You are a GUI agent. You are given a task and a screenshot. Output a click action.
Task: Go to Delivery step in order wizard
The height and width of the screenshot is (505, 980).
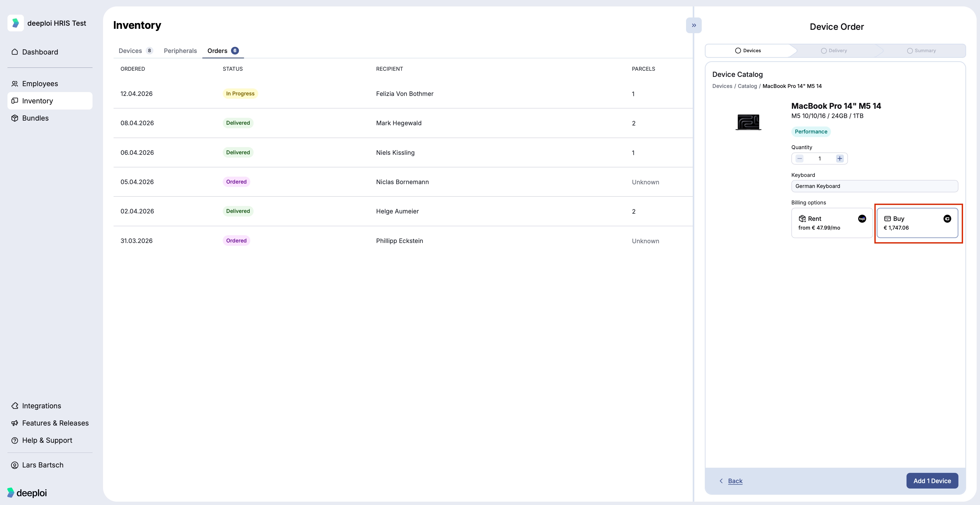(x=834, y=51)
